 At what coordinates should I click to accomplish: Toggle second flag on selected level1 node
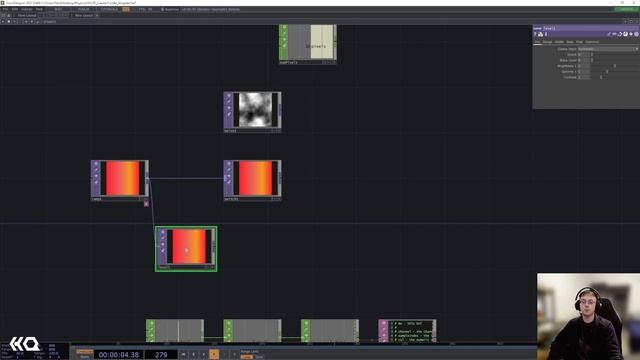tap(162, 238)
